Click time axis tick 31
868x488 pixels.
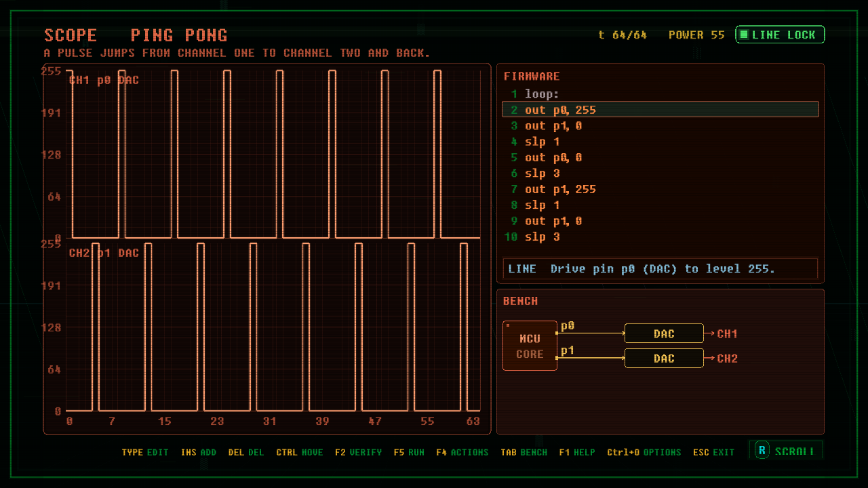[270, 421]
